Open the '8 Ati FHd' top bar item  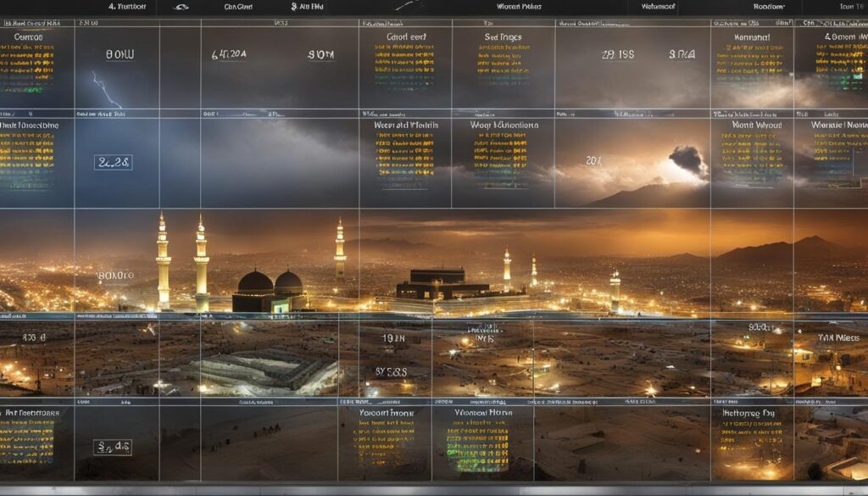click(x=307, y=7)
